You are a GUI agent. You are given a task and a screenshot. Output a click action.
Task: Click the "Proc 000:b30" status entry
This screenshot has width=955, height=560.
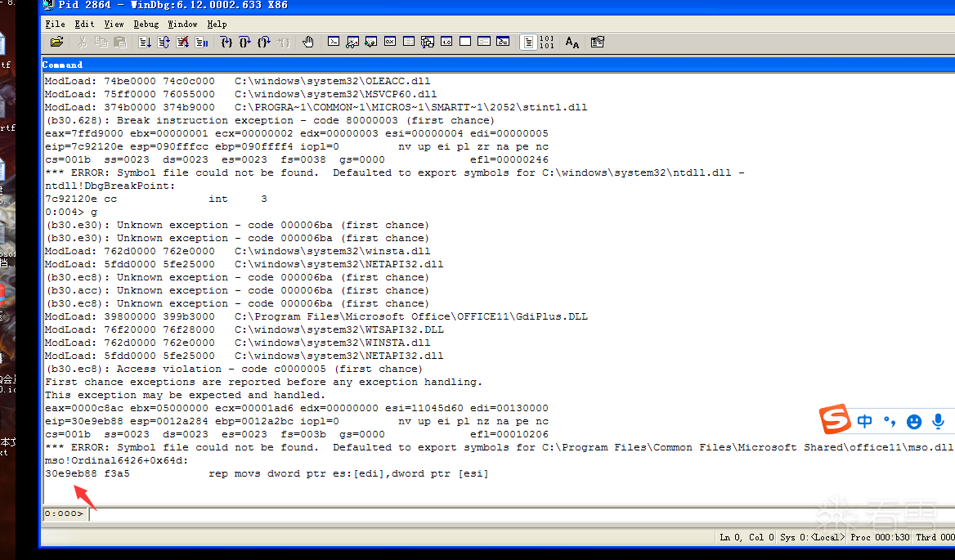880,537
